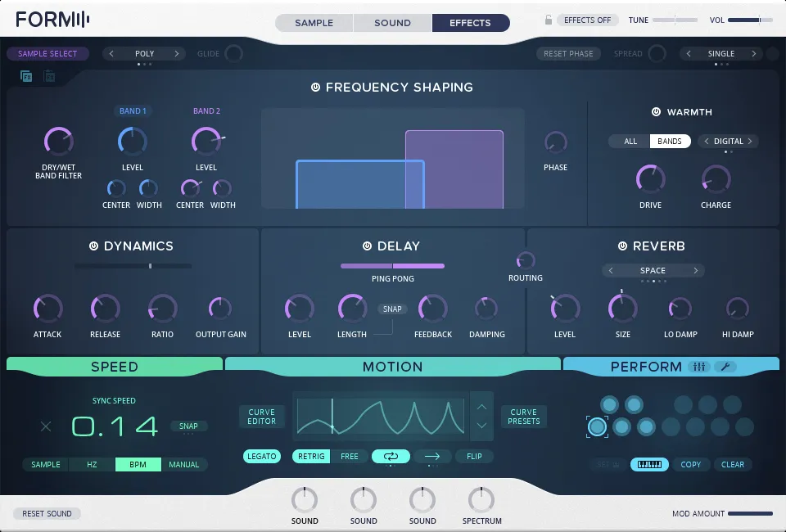
Task: Click the Dynamics Ratio knob
Action: pyautogui.click(x=162, y=308)
